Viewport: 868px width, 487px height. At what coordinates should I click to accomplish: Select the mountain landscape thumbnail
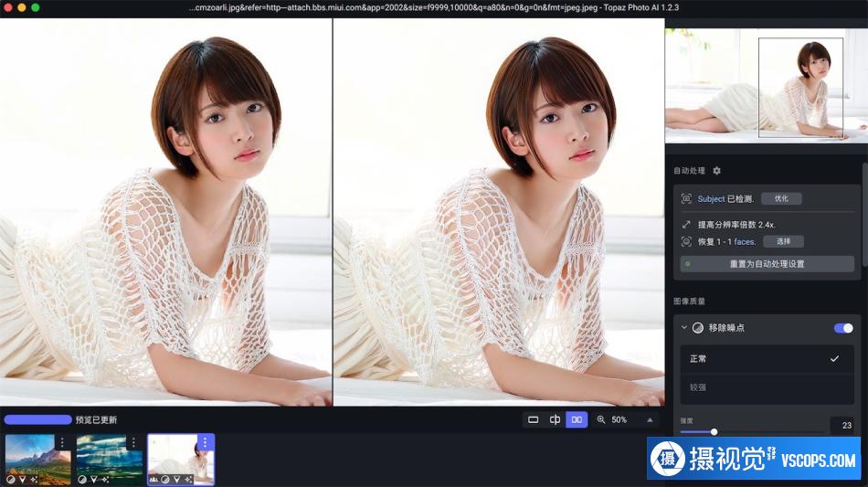38,460
